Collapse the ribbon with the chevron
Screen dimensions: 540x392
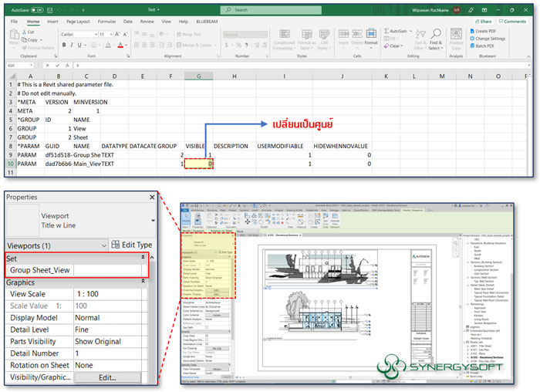(528, 56)
